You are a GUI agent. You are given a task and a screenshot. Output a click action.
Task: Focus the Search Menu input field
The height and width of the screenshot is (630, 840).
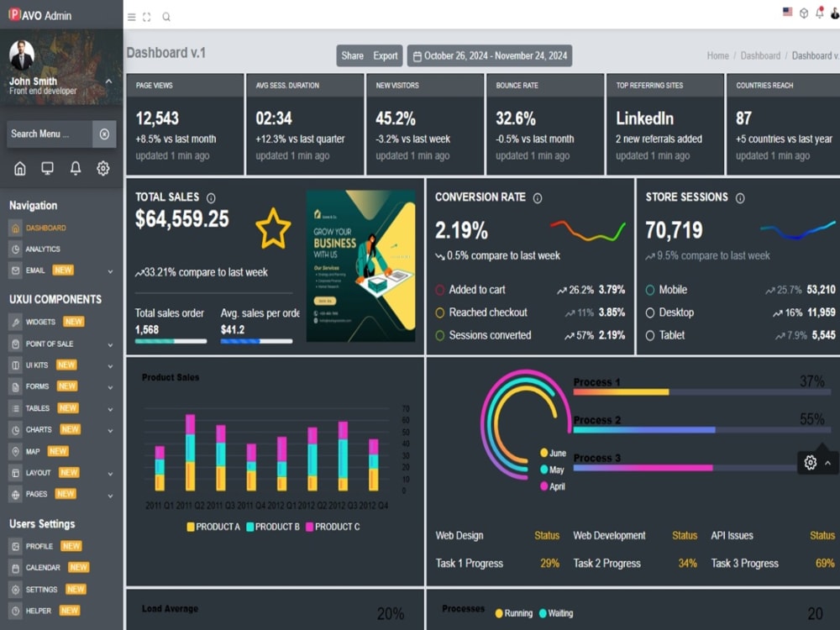pyautogui.click(x=50, y=134)
